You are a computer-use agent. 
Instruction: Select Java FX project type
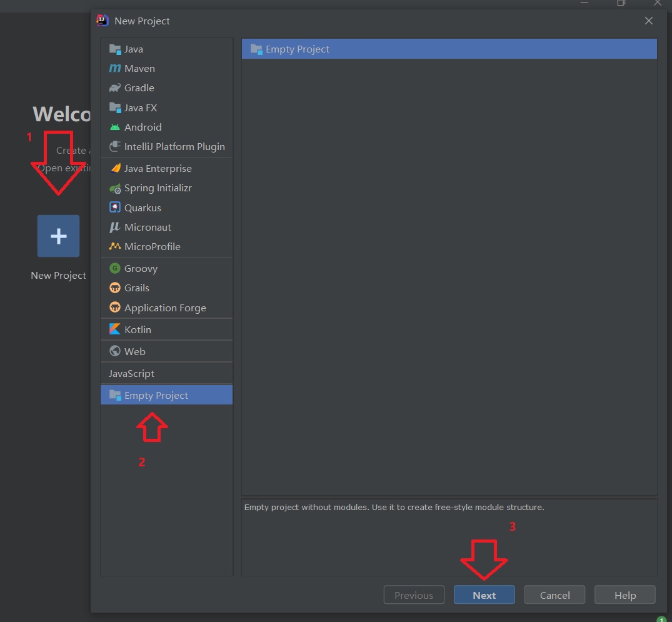[x=140, y=108]
